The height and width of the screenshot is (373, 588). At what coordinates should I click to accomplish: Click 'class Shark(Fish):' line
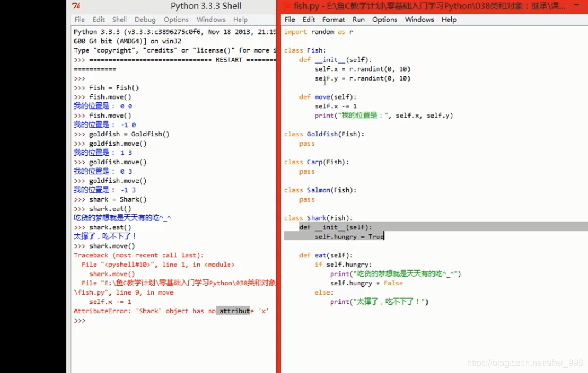point(319,218)
